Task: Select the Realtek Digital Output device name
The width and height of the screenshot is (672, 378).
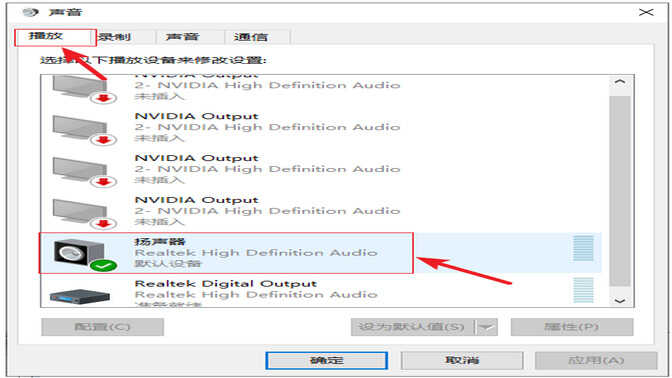Action: pos(225,284)
